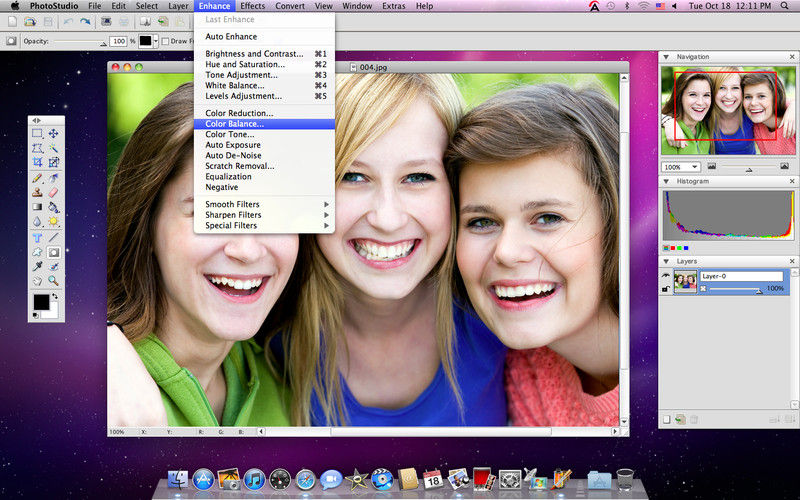Select the Eraser tool
Viewport: 800px width, 500px height.
click(x=53, y=192)
